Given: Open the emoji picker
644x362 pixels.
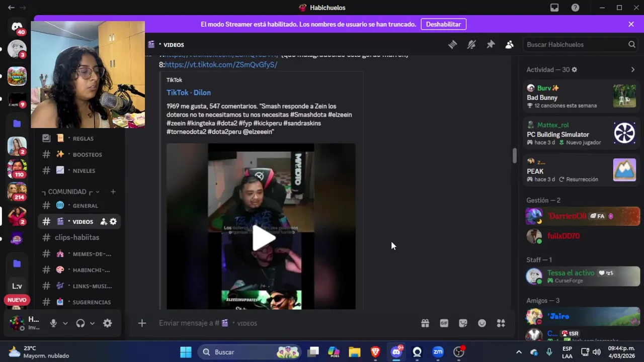Looking at the screenshot, I should tap(482, 323).
